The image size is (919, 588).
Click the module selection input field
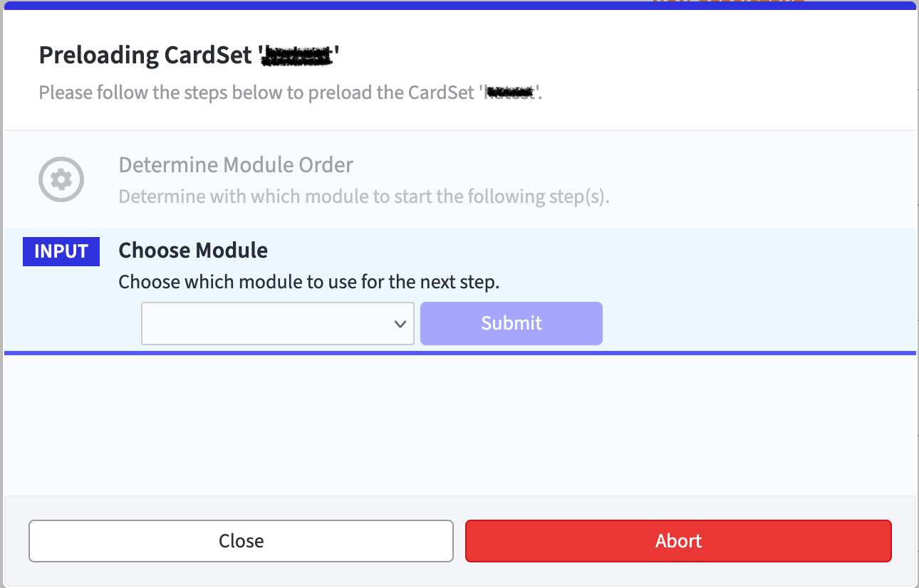click(x=278, y=323)
